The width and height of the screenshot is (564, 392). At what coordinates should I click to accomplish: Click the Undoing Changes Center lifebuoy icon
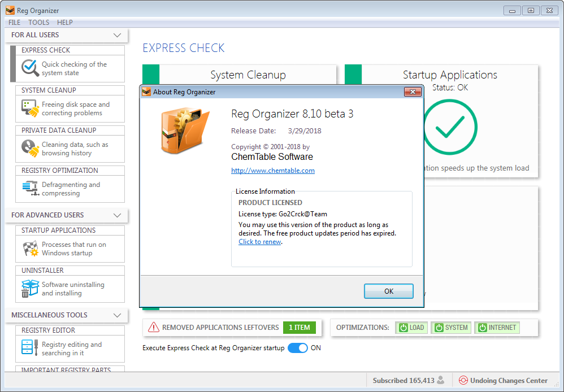(x=463, y=380)
